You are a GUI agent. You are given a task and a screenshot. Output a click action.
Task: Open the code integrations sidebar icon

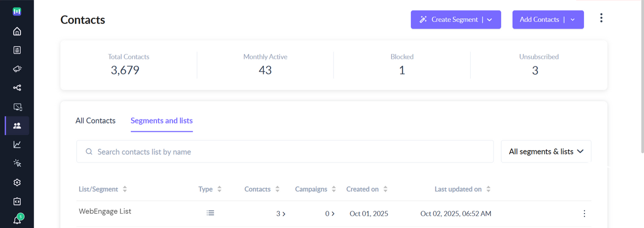coord(17,202)
